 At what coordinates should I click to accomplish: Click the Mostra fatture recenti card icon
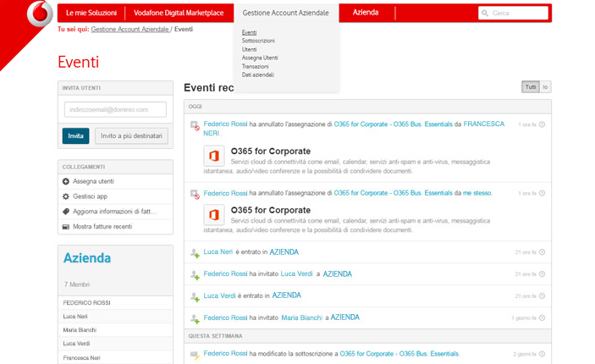click(x=66, y=227)
